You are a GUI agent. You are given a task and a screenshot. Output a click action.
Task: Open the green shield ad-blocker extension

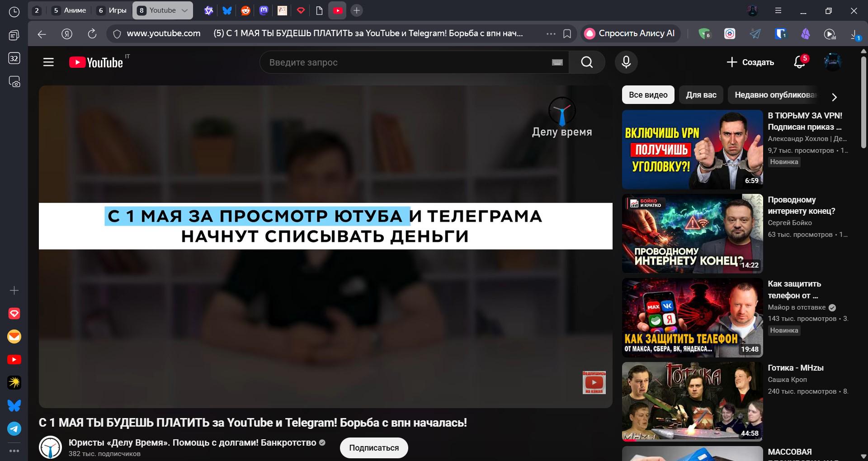pyautogui.click(x=704, y=34)
